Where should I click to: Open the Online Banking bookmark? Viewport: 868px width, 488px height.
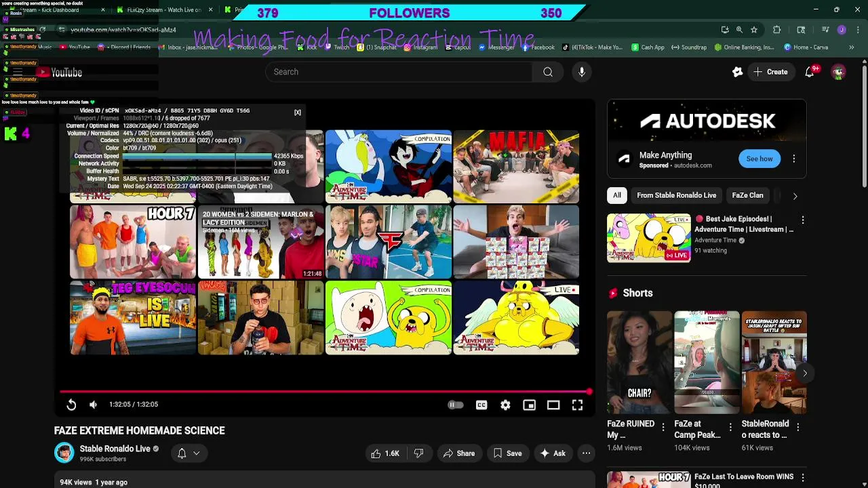744,47
